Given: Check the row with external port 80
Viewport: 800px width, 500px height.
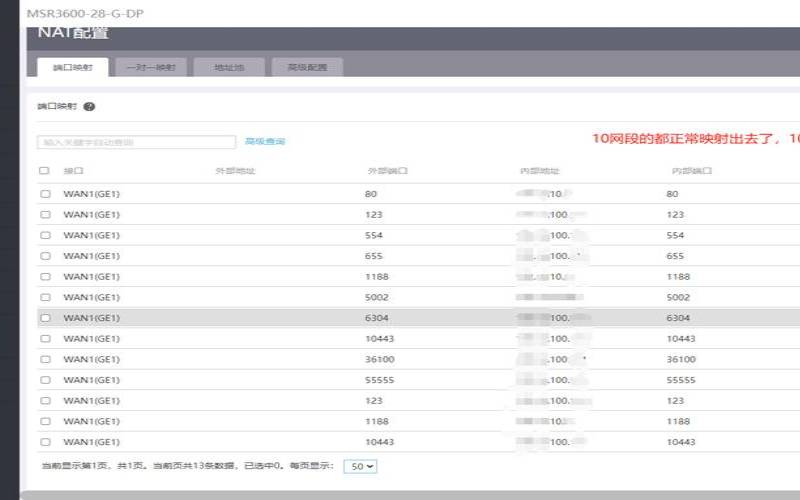Looking at the screenshot, I should [x=45, y=194].
